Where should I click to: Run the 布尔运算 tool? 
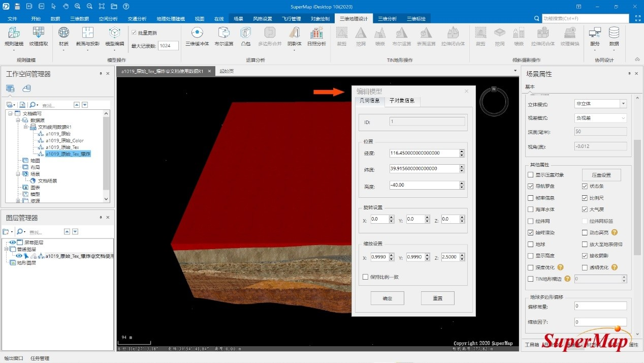click(224, 37)
